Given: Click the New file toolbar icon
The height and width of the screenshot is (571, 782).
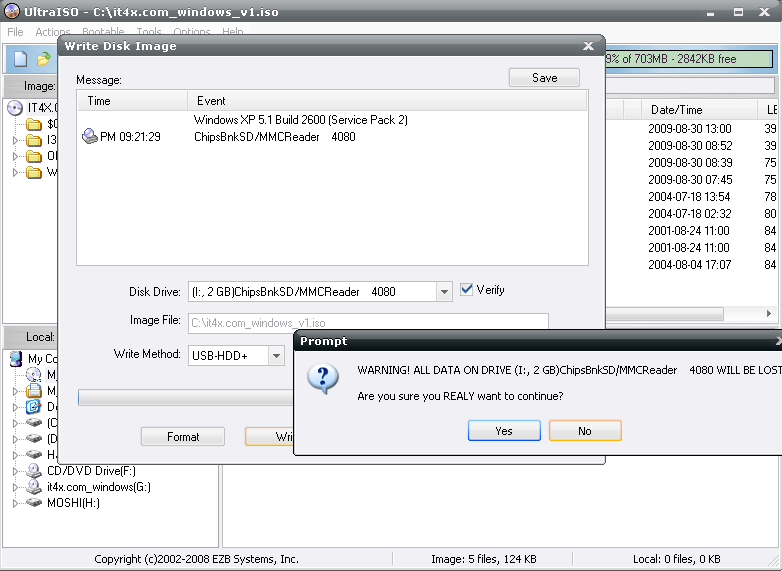Looking at the screenshot, I should click(20, 59).
